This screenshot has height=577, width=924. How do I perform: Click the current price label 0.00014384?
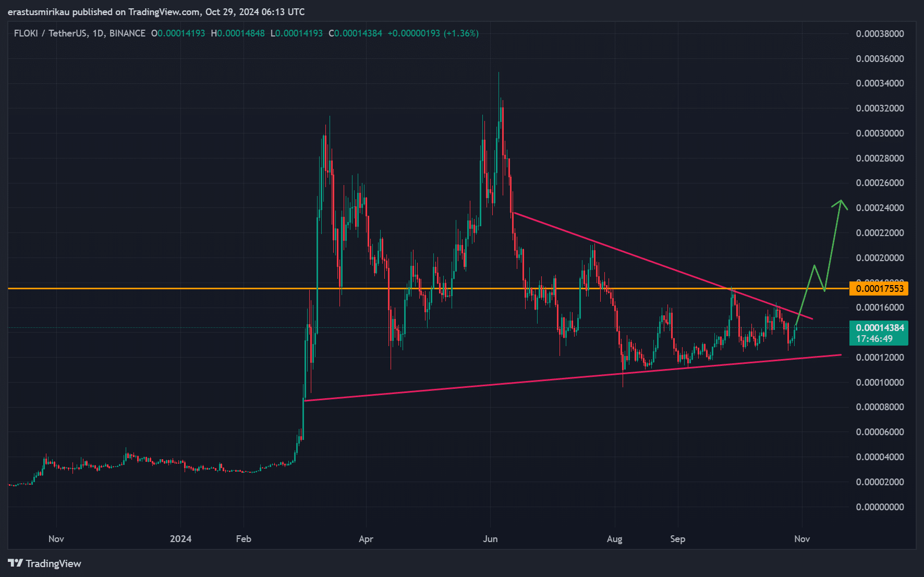click(880, 328)
